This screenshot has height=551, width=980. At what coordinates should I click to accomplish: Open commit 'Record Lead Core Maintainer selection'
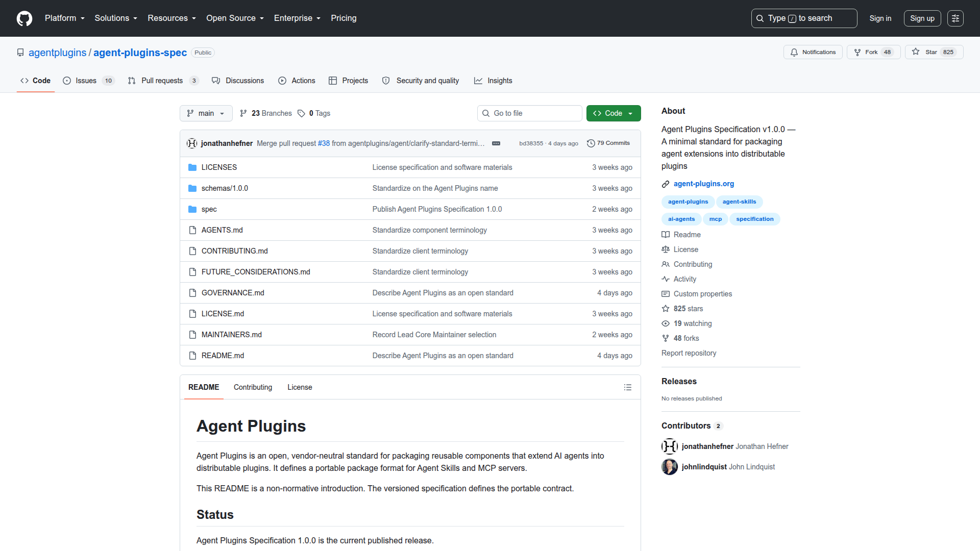[x=434, y=335]
